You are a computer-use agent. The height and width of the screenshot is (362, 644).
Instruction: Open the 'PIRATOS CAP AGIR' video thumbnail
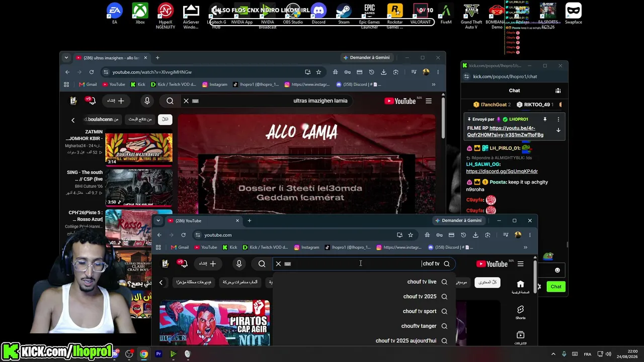(x=215, y=323)
